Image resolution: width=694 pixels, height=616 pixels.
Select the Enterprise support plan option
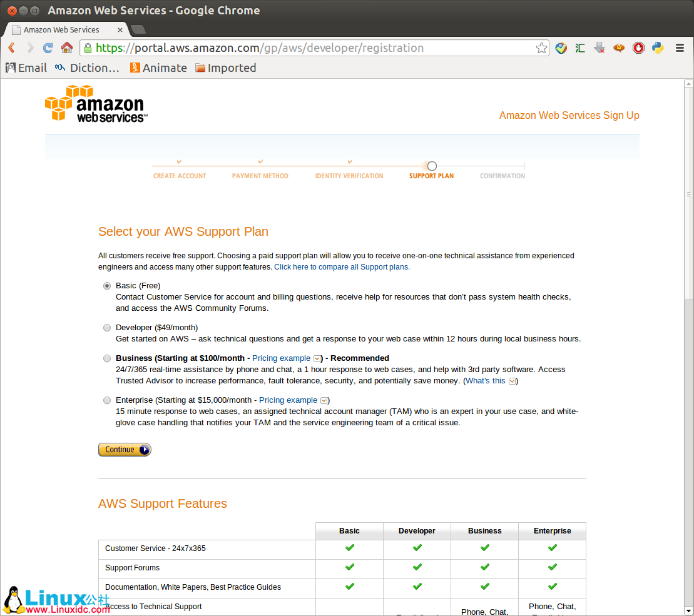106,400
